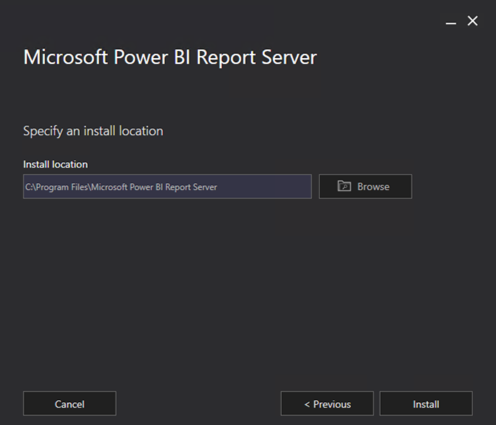Focus the Install location path field
496x425 pixels.
coord(167,186)
